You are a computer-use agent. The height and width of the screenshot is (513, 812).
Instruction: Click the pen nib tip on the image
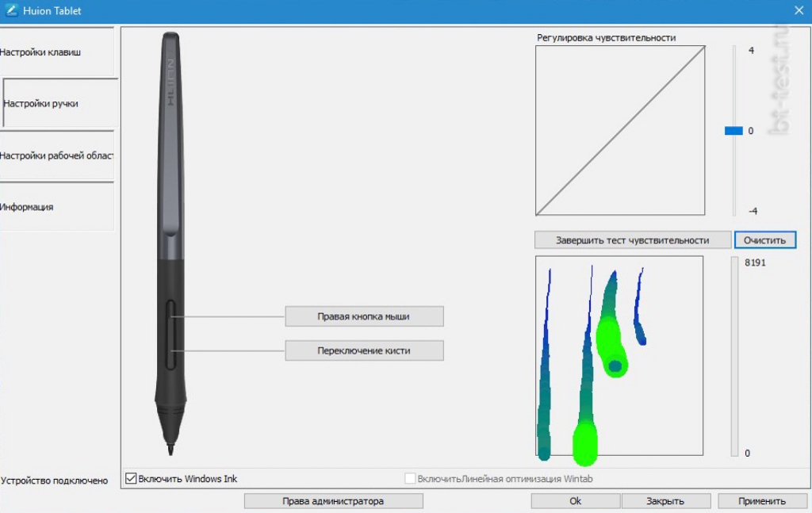[170, 448]
